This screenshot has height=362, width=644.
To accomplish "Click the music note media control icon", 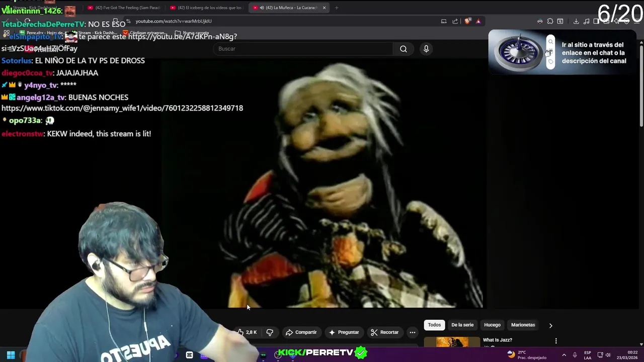I will (x=586, y=21).
